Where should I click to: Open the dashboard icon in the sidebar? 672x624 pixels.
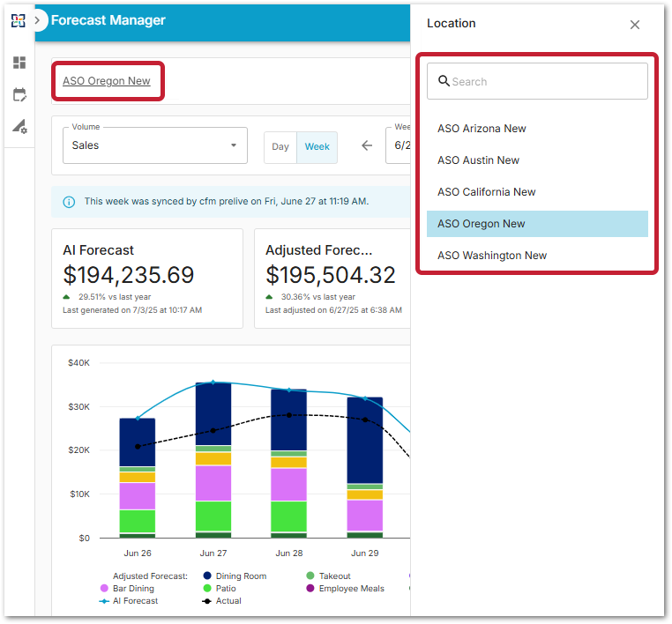tap(19, 63)
